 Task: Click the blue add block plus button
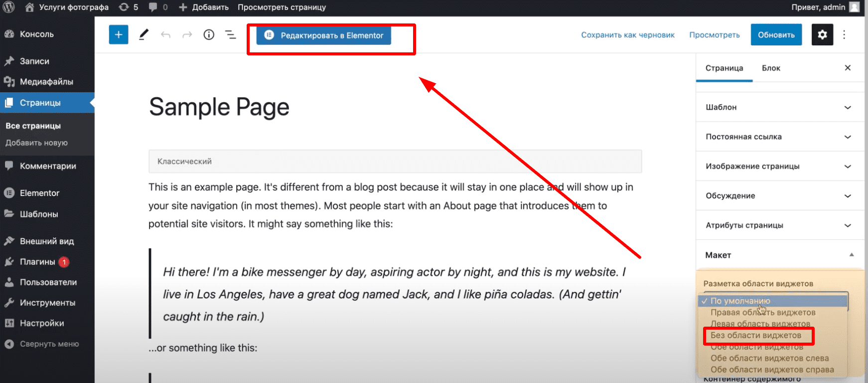[x=119, y=34]
